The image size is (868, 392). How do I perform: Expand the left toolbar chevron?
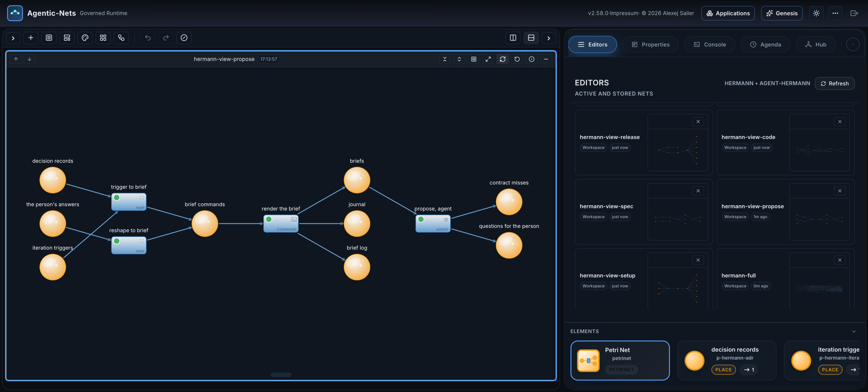[13, 38]
